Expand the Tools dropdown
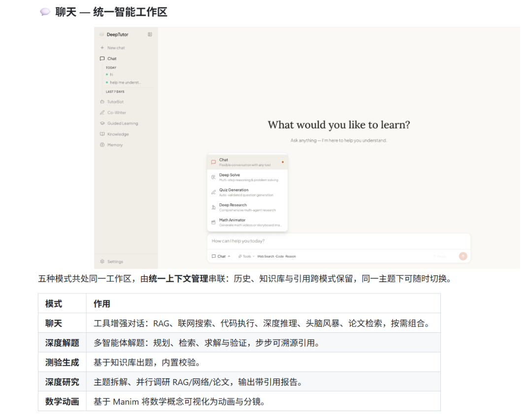This screenshot has width=532, height=417. (x=246, y=256)
